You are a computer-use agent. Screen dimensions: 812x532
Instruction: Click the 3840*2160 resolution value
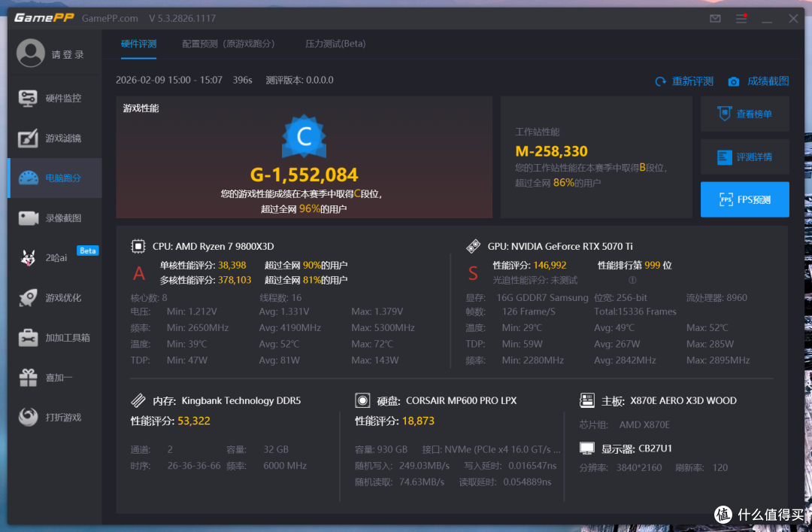[639, 468]
